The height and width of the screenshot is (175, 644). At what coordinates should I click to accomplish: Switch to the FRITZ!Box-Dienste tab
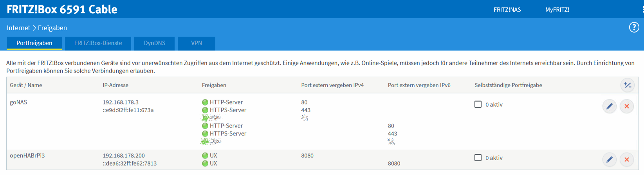[x=98, y=43]
